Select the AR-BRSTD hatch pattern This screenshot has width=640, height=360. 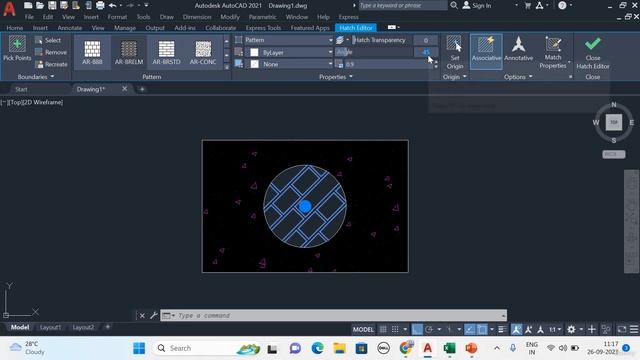click(166, 52)
